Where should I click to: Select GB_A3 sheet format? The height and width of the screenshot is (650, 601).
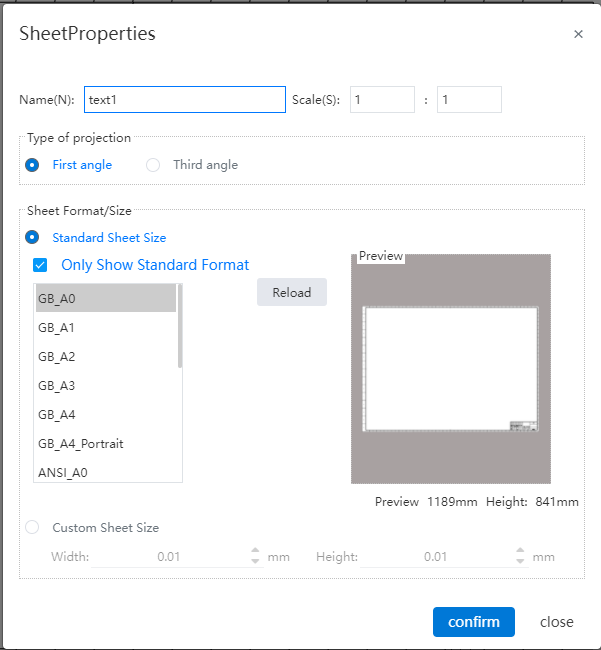106,386
